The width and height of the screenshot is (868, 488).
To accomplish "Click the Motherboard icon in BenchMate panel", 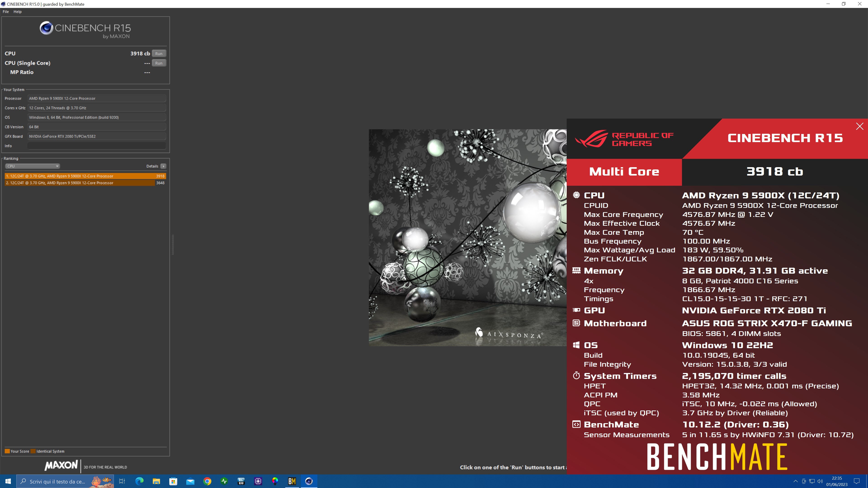I will click(577, 323).
